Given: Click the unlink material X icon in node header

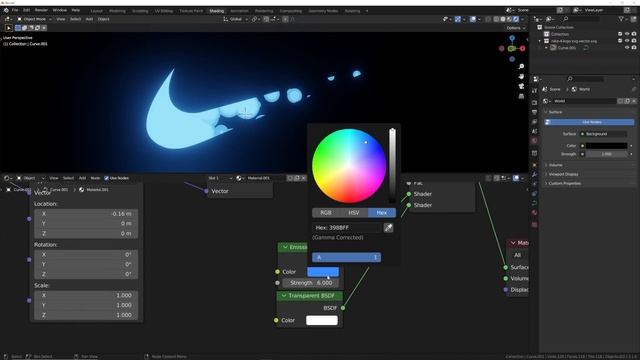Looking at the screenshot, I should pos(303,178).
